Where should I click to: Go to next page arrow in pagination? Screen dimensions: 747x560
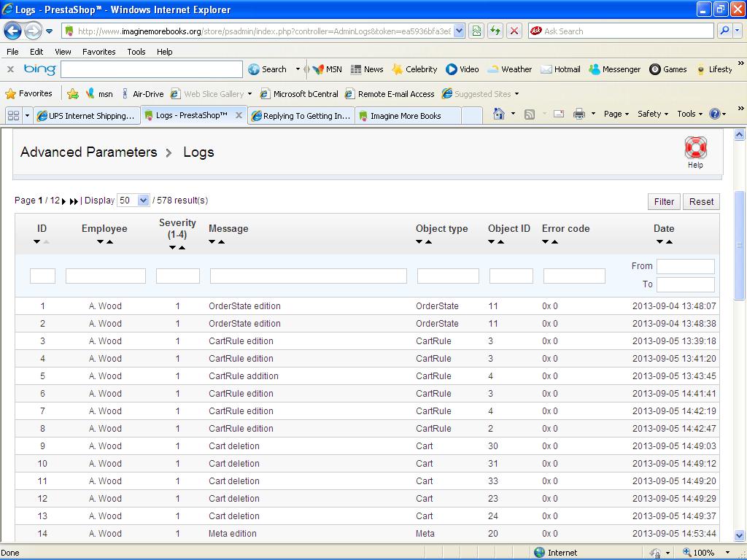pyautogui.click(x=64, y=201)
